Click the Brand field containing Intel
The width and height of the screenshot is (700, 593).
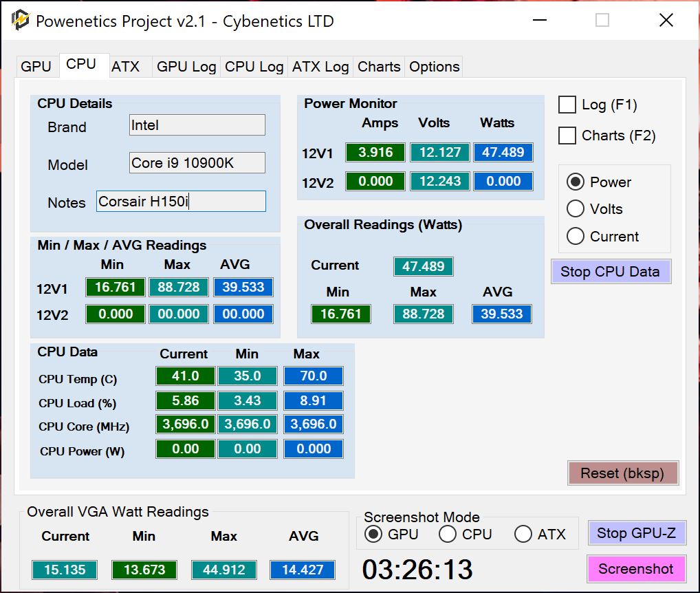pyautogui.click(x=197, y=125)
